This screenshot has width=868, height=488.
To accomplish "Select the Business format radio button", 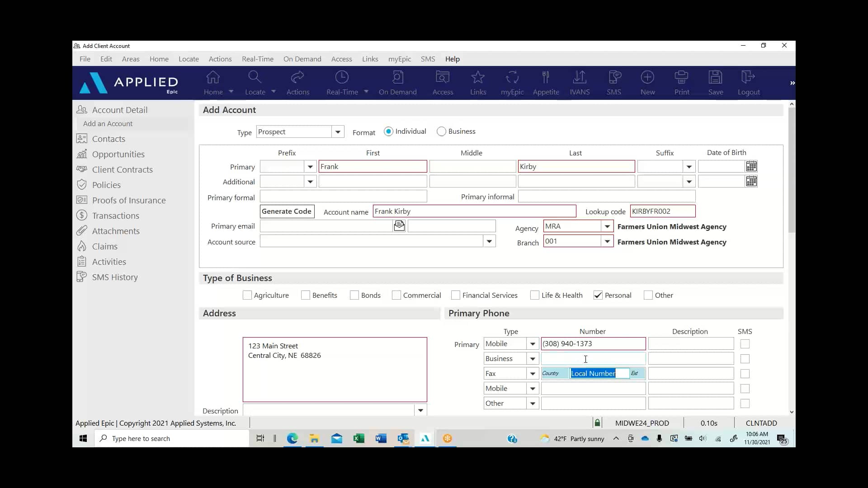I will pyautogui.click(x=442, y=131).
